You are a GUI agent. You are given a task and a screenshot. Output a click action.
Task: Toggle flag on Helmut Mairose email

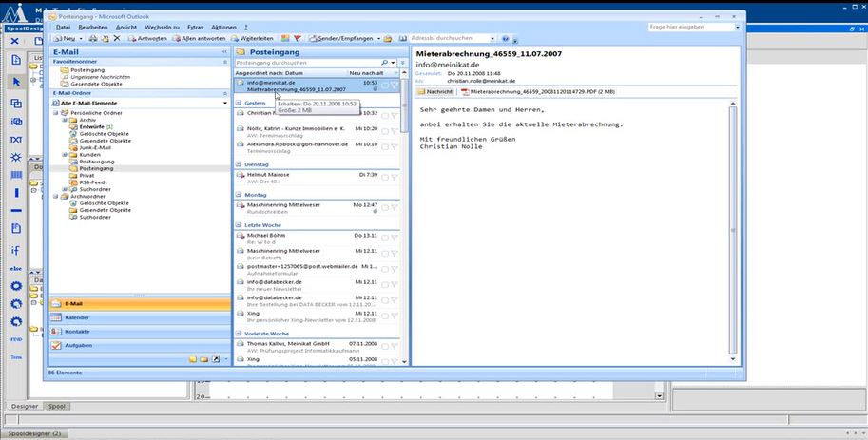[x=395, y=176]
